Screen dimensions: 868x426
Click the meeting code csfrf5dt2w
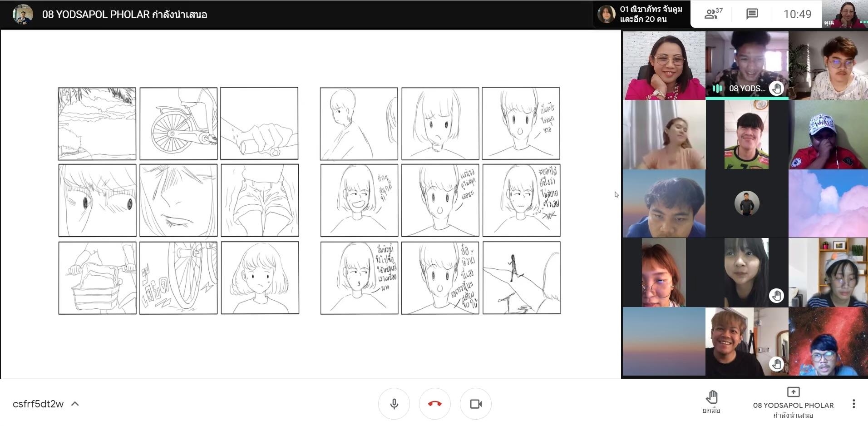coord(38,404)
